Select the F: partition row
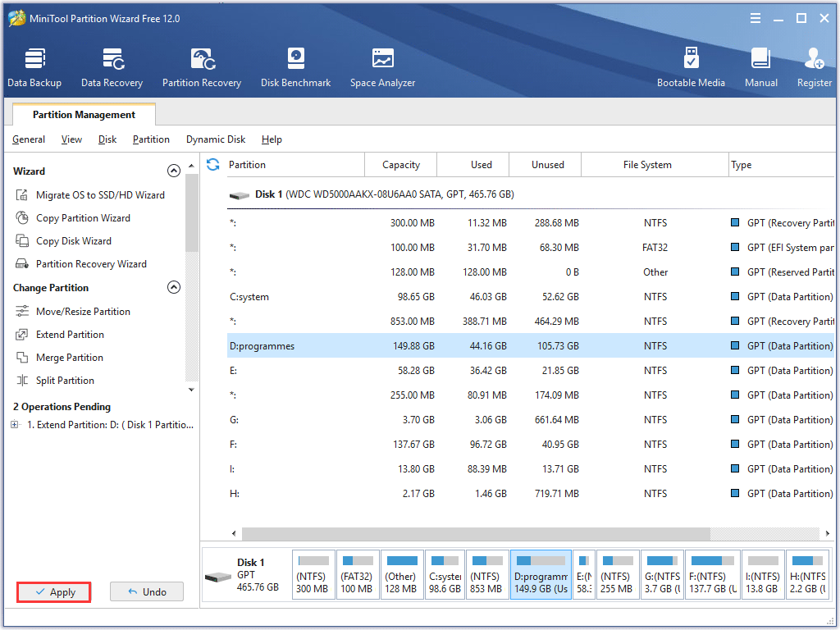 531,445
